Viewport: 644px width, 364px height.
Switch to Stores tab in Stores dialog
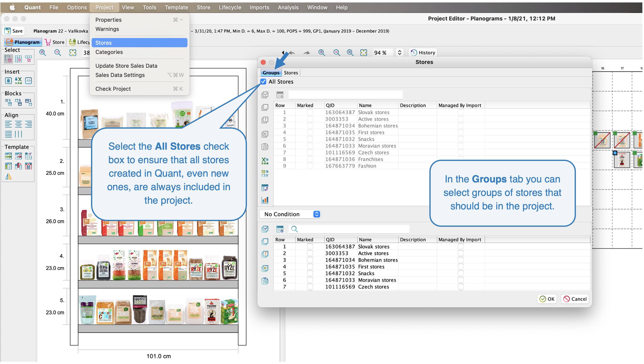coord(291,73)
